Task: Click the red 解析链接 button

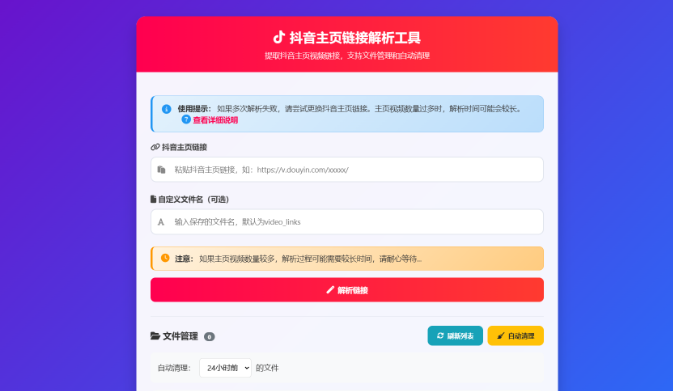Action: 347,290
